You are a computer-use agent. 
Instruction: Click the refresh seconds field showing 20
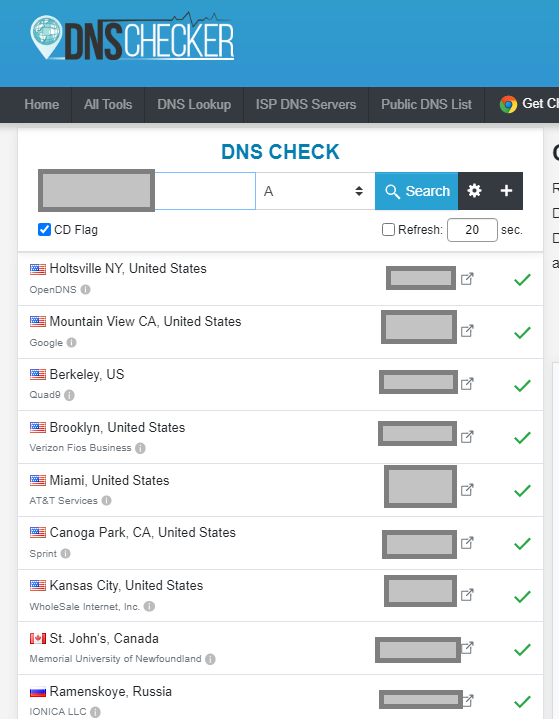[472, 230]
